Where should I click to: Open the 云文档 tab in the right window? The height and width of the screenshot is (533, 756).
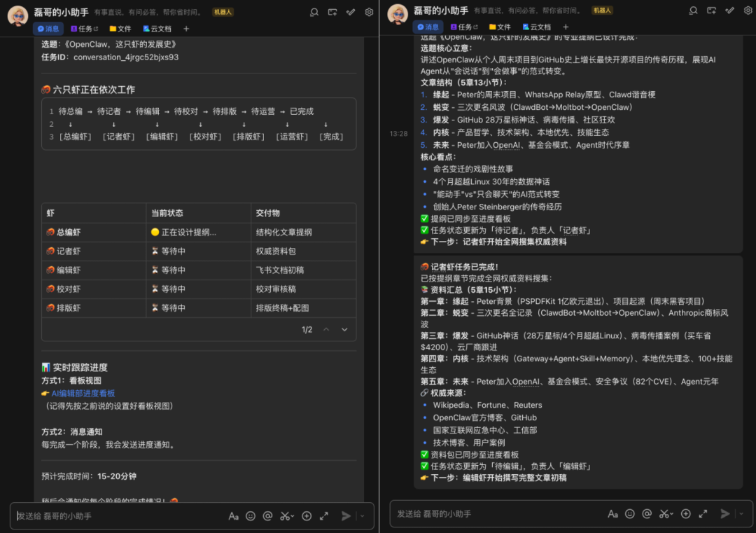coord(536,27)
